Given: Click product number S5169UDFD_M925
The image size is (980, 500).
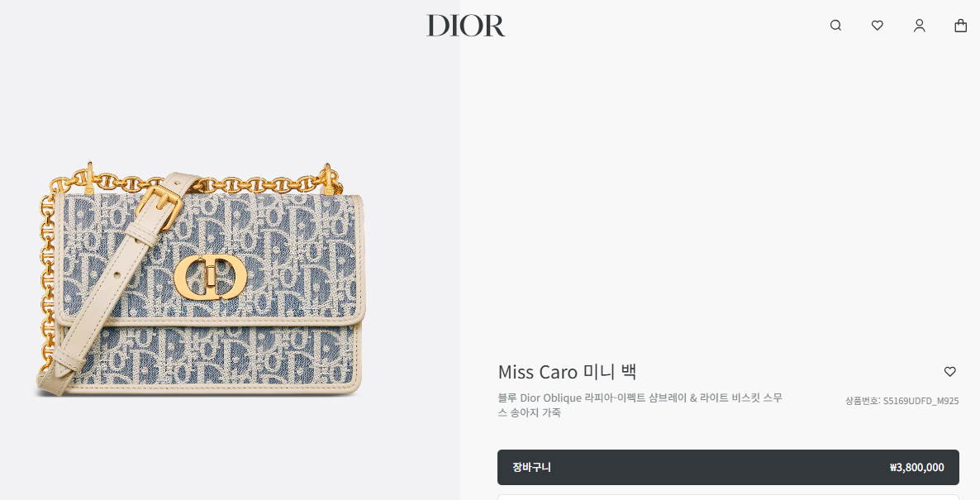Looking at the screenshot, I should click(921, 401).
